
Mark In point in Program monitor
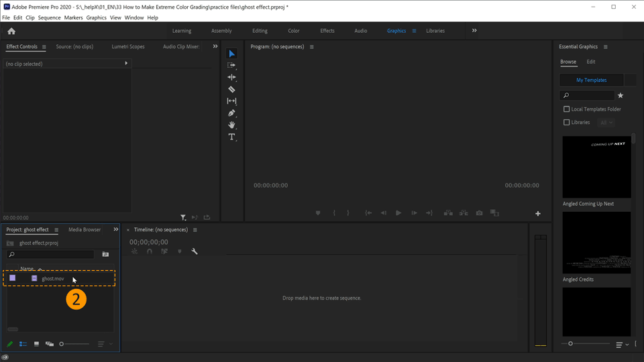(334, 213)
